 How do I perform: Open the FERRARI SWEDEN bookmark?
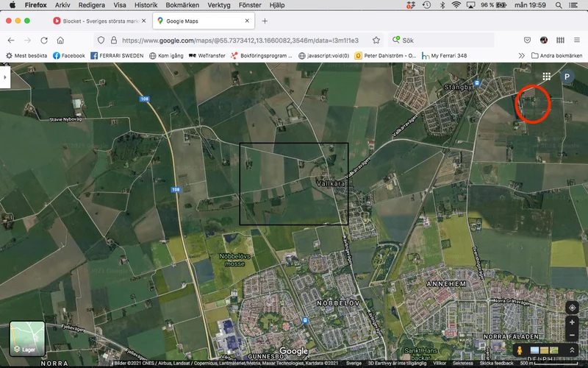(117, 55)
